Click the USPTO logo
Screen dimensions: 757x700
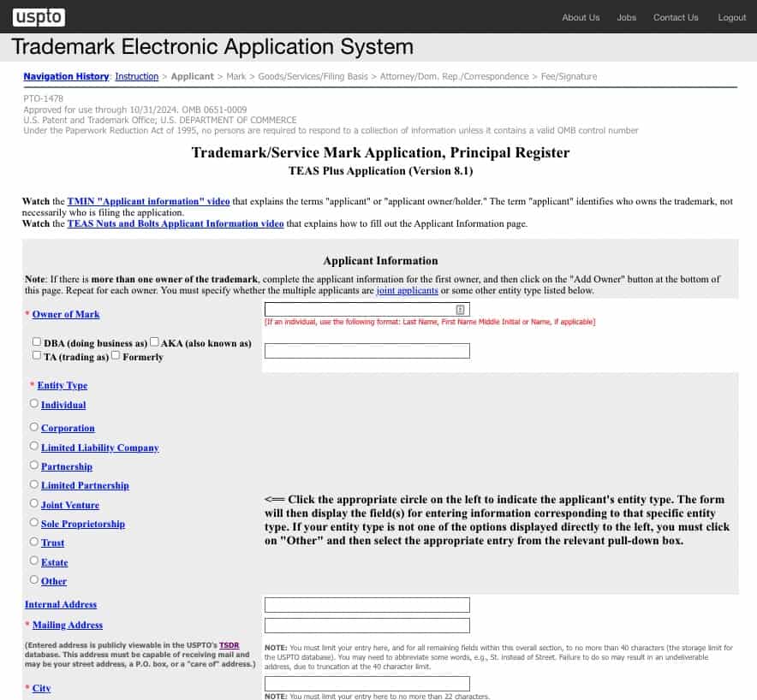39,17
